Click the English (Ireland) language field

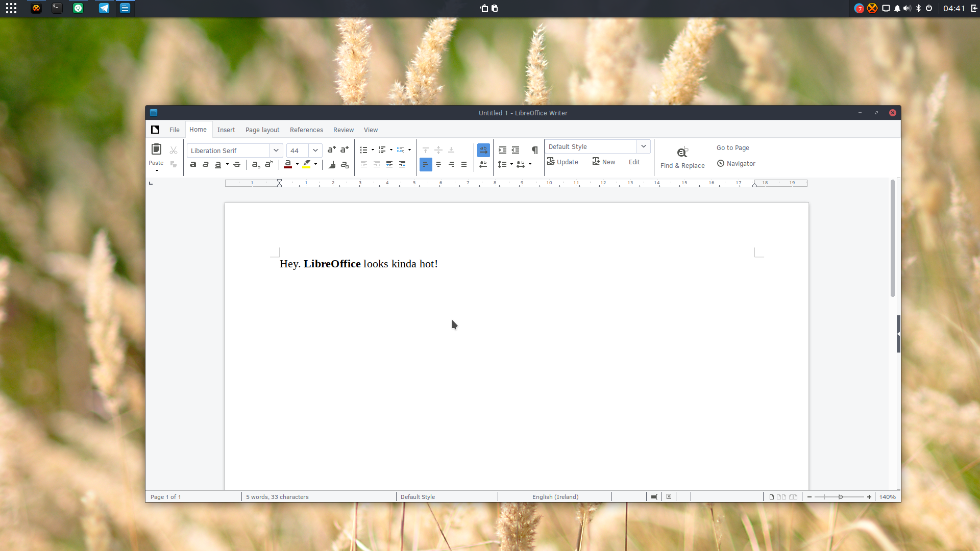[555, 497]
